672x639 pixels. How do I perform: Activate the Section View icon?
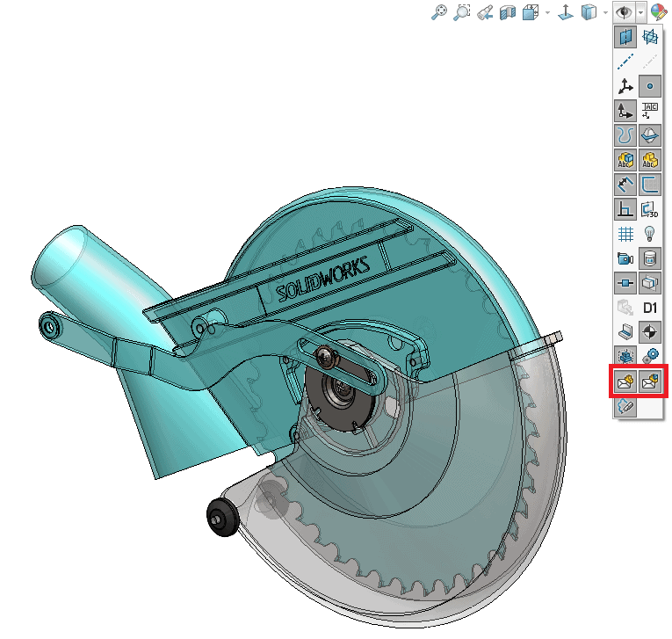(508, 12)
